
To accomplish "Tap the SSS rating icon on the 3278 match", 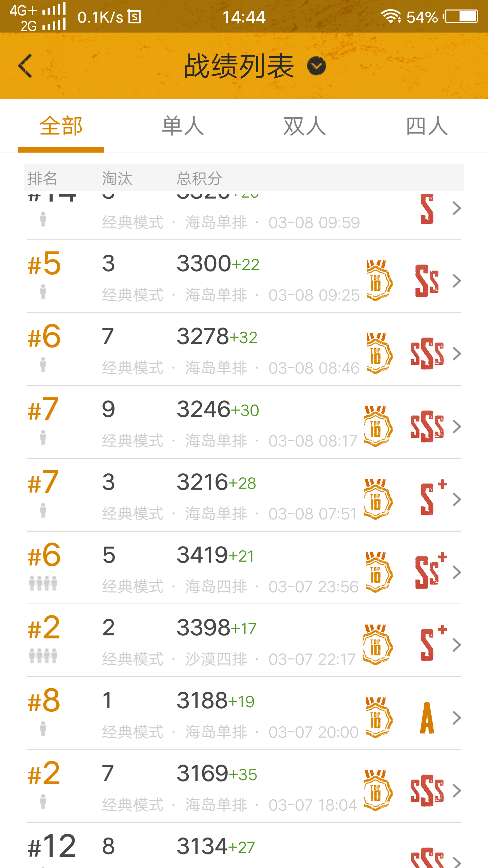I will pyautogui.click(x=427, y=354).
